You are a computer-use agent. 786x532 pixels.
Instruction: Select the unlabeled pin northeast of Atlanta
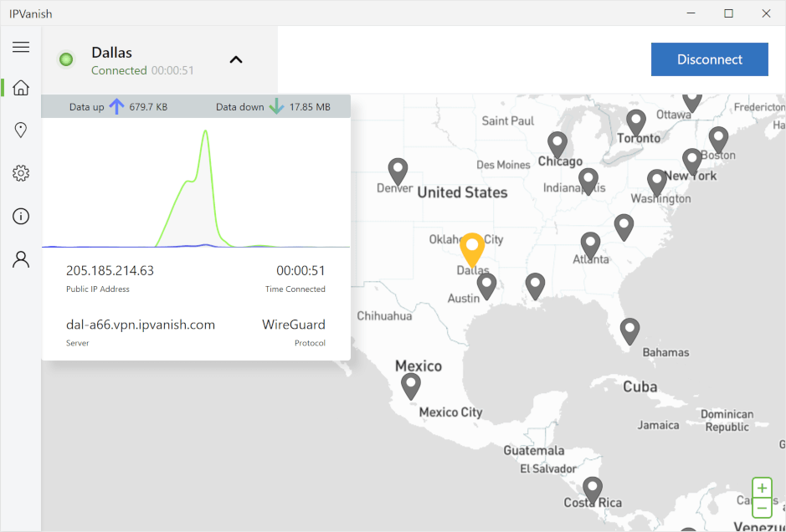pyautogui.click(x=624, y=228)
